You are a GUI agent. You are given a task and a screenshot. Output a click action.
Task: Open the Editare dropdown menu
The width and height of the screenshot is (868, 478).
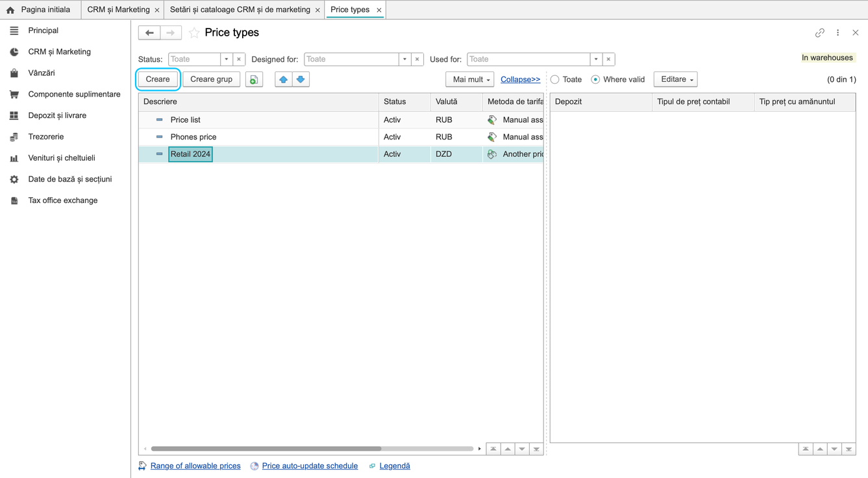point(676,79)
